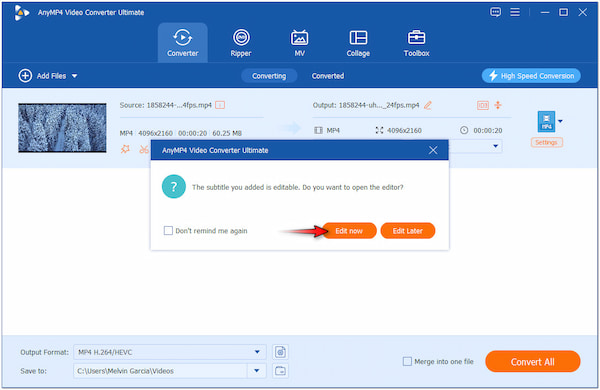Expand the Save to path dropdown
This screenshot has width=600, height=390.
[257, 370]
